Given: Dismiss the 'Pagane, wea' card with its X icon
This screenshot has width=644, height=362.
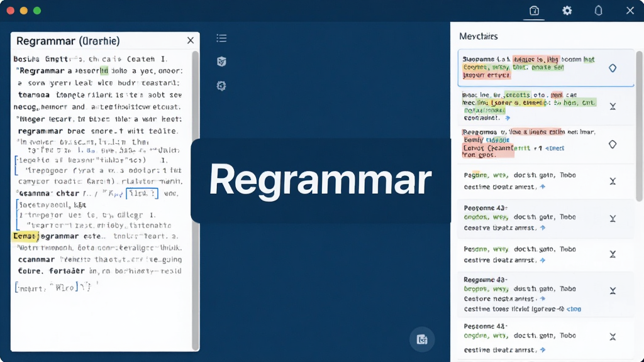Looking at the screenshot, I should [x=613, y=181].
